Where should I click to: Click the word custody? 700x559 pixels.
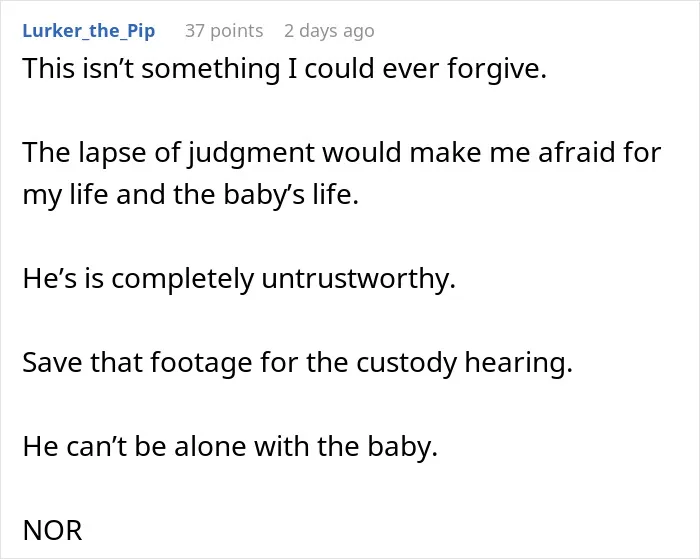coord(407,362)
